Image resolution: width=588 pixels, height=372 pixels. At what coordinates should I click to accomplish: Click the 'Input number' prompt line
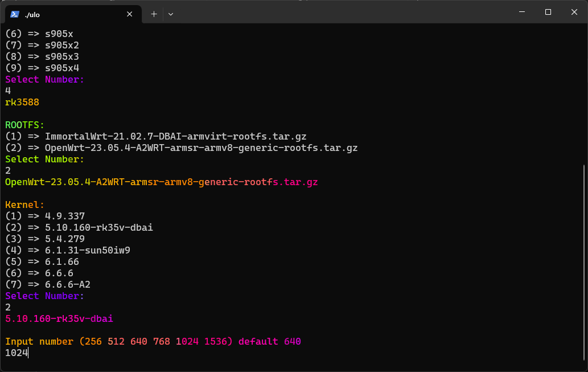pos(153,342)
